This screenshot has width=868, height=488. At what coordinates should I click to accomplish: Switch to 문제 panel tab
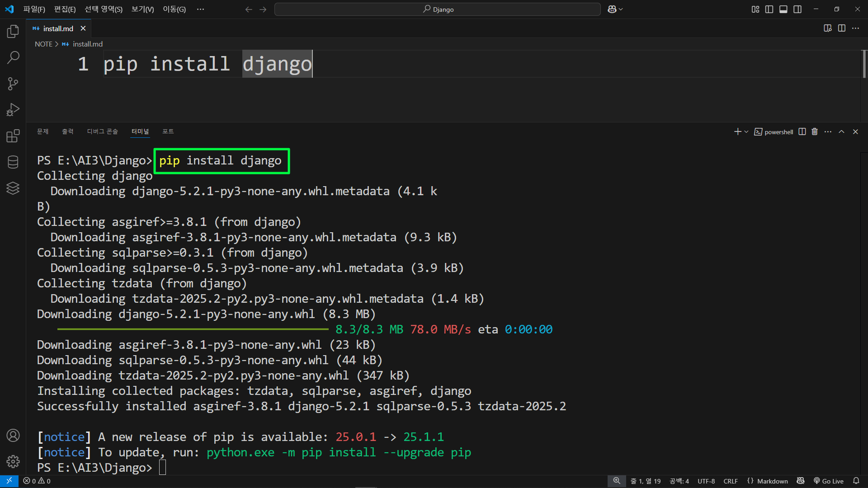[42, 131]
